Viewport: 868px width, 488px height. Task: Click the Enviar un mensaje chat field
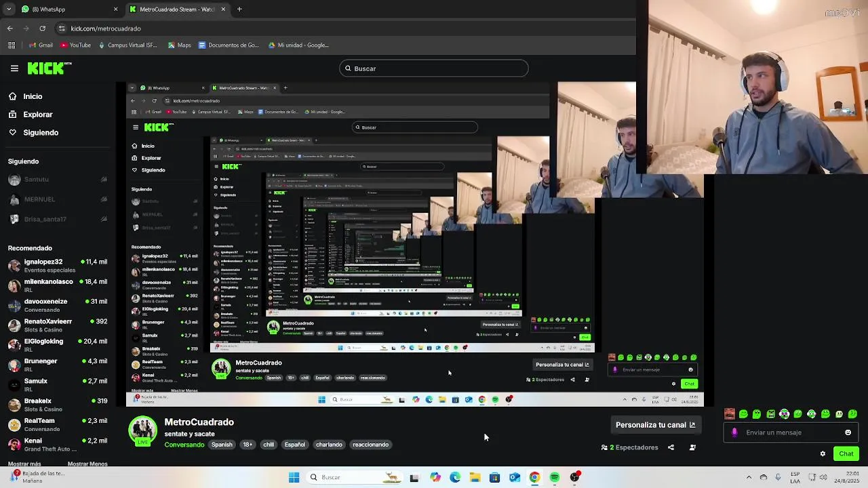791,432
